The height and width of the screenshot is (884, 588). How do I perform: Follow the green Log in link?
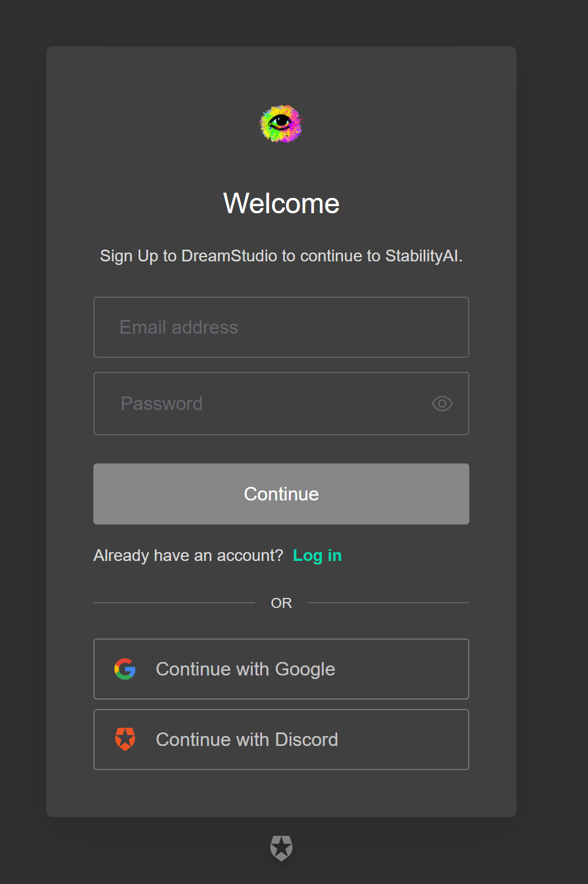pyautogui.click(x=317, y=556)
